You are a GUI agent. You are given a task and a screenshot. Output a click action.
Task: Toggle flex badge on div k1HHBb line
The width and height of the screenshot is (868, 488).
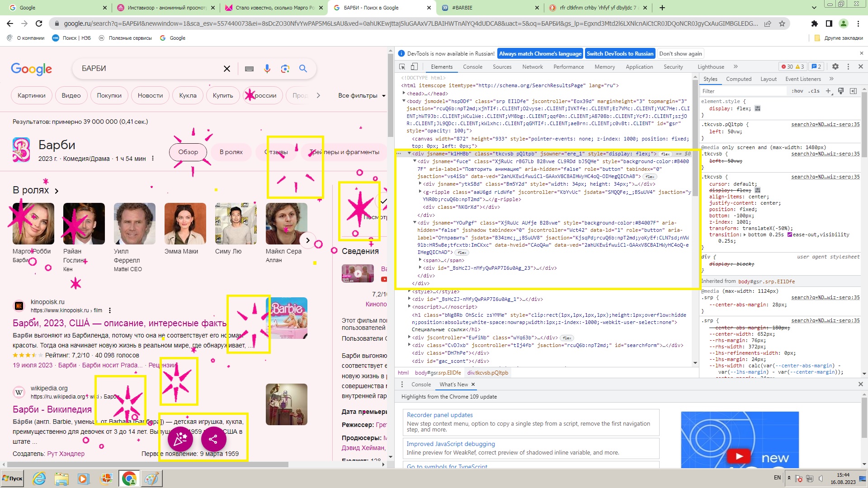665,154
